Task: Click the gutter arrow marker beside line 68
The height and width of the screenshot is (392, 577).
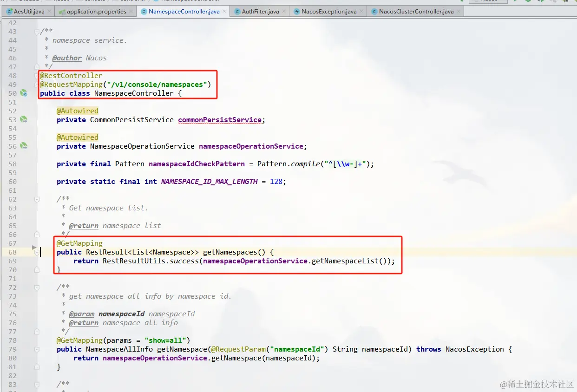Action: (34, 248)
